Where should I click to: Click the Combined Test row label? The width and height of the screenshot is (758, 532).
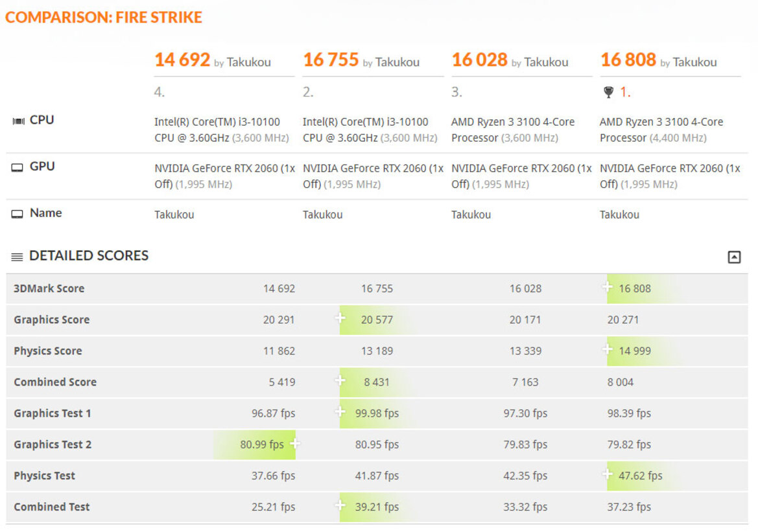[52, 507]
